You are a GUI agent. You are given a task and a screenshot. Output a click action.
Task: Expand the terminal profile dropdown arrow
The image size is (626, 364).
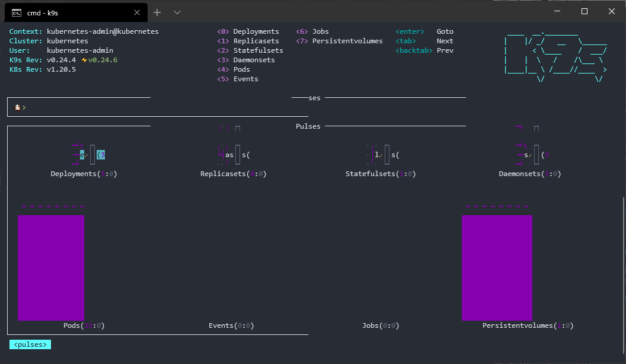(x=177, y=13)
